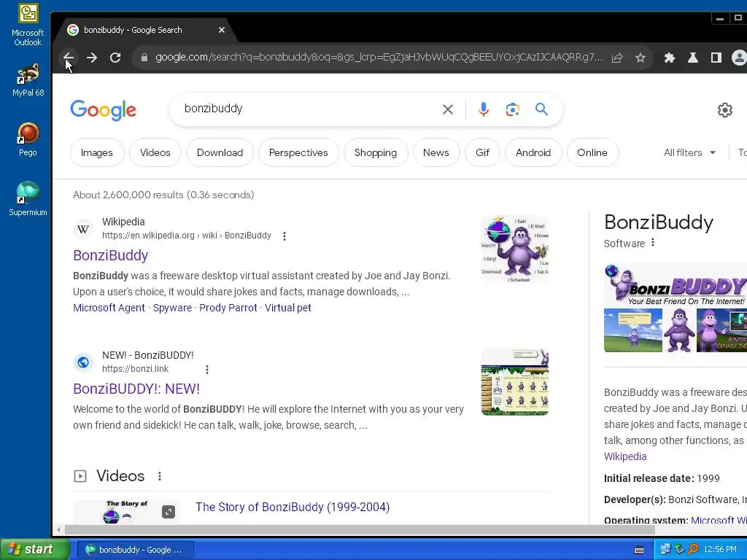The image size is (747, 560).
Task: Select the bonzibuddy - Google taskbar button
Action: point(136,550)
